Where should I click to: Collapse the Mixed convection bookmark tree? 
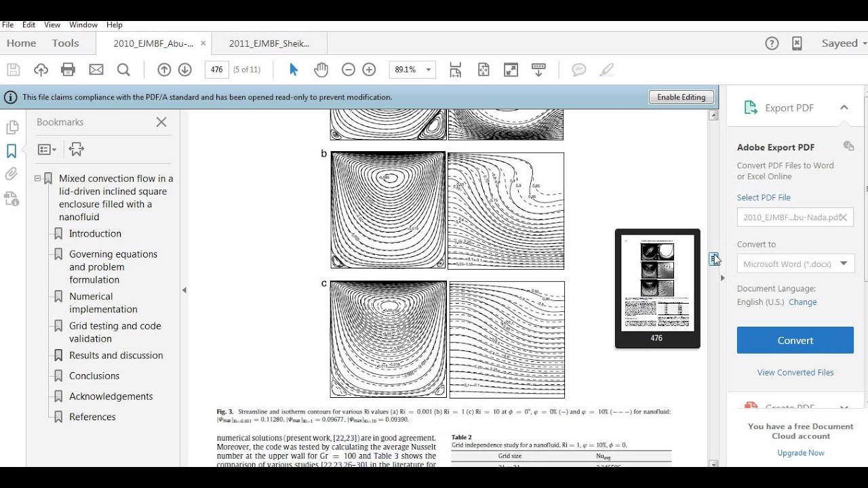[x=38, y=179]
